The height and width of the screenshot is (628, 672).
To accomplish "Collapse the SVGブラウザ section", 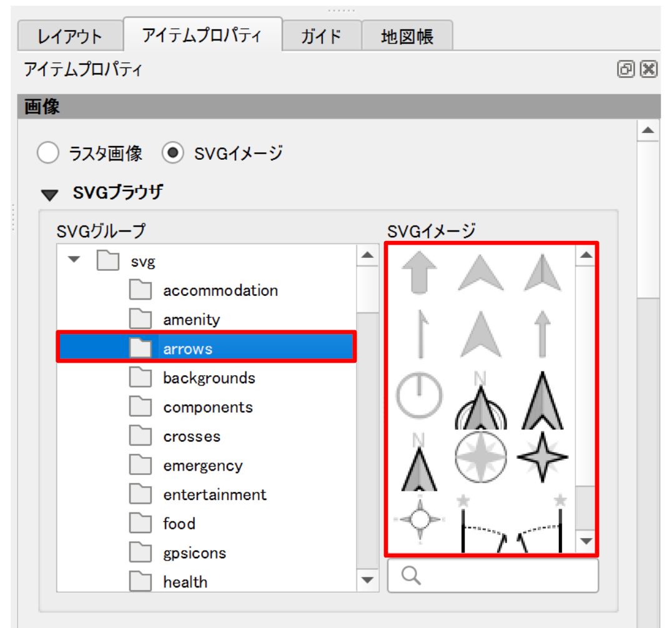I will [x=50, y=195].
